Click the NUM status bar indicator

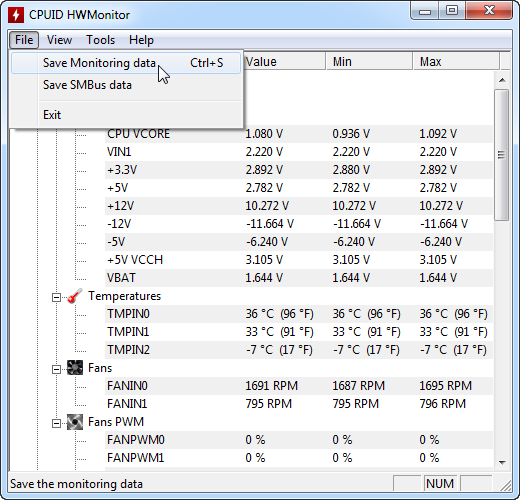pyautogui.click(x=440, y=484)
